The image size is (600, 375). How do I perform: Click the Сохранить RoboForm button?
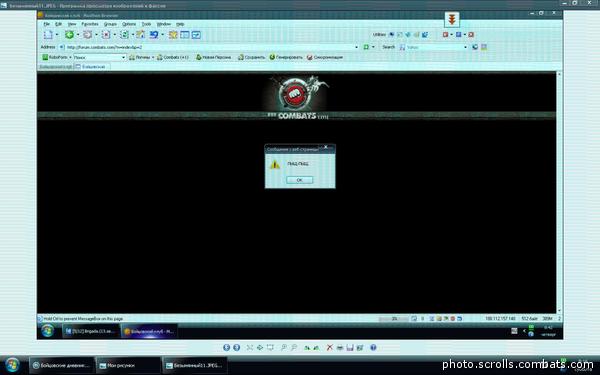click(251, 57)
